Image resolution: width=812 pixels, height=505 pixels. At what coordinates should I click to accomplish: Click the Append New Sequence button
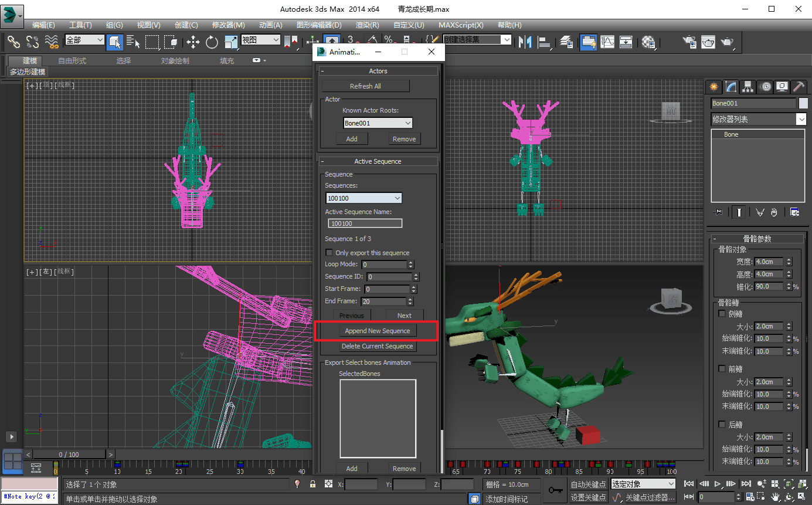tap(378, 331)
